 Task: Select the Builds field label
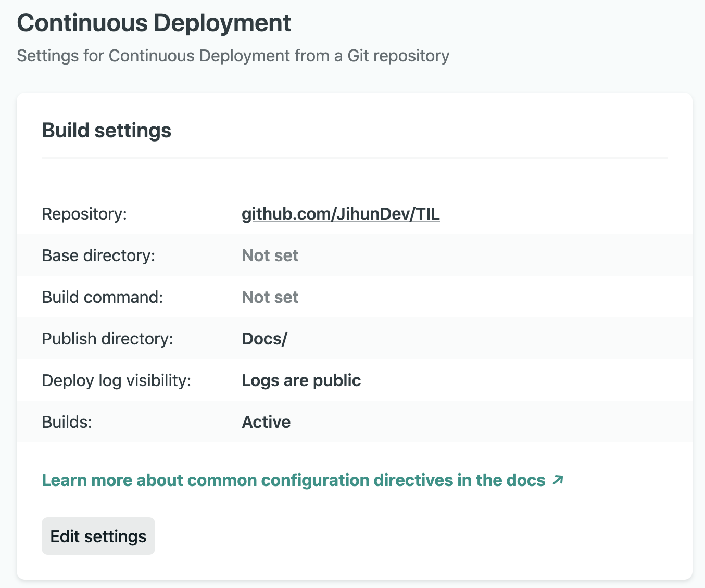[67, 422]
